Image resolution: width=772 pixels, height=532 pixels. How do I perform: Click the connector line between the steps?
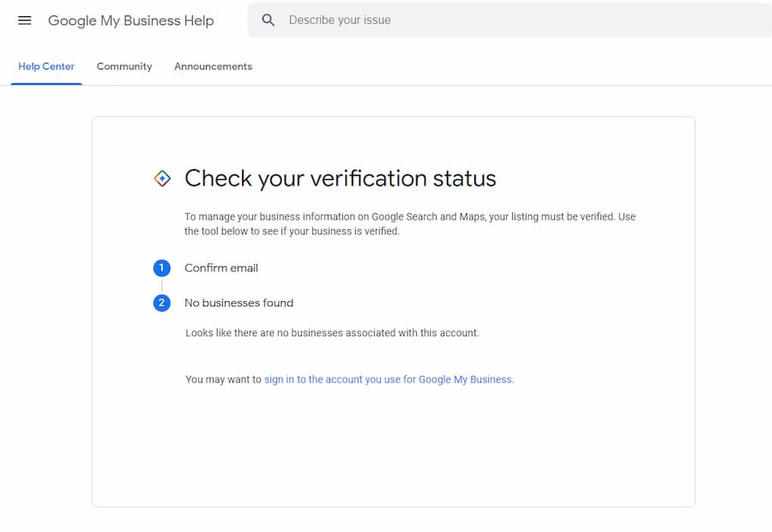coord(161,286)
